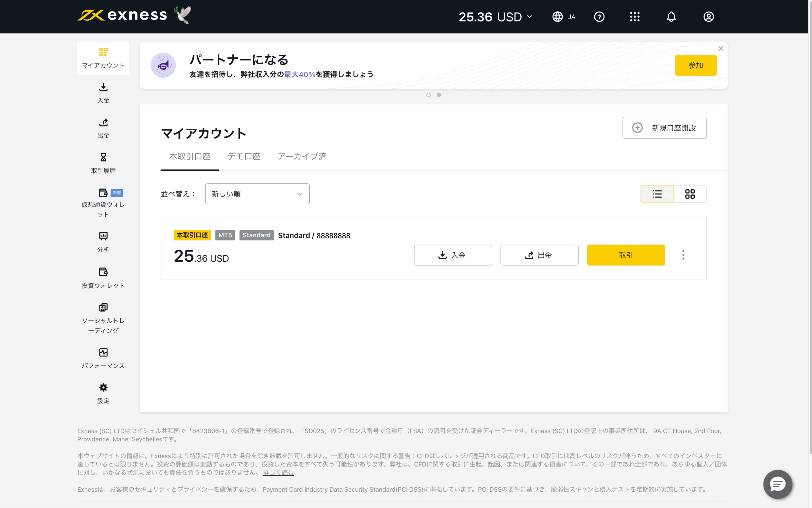
Task: Click the 新着 badge on crypto wallet
Action: 117,193
